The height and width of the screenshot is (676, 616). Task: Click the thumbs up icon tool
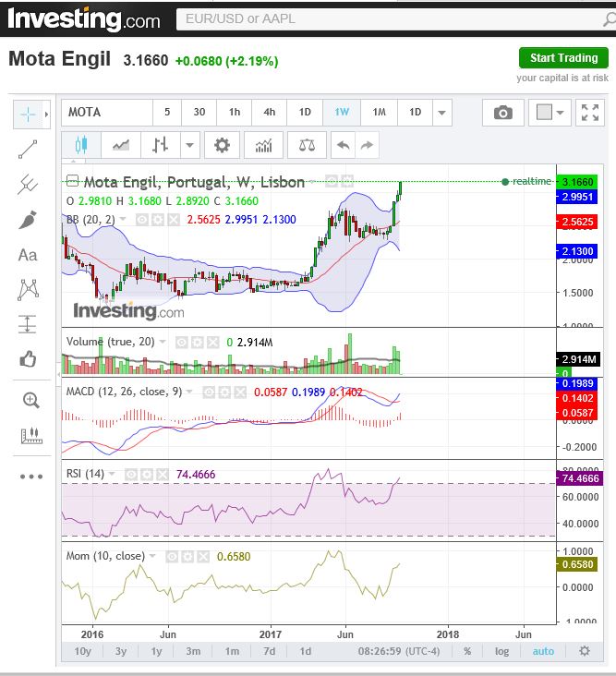coord(28,358)
